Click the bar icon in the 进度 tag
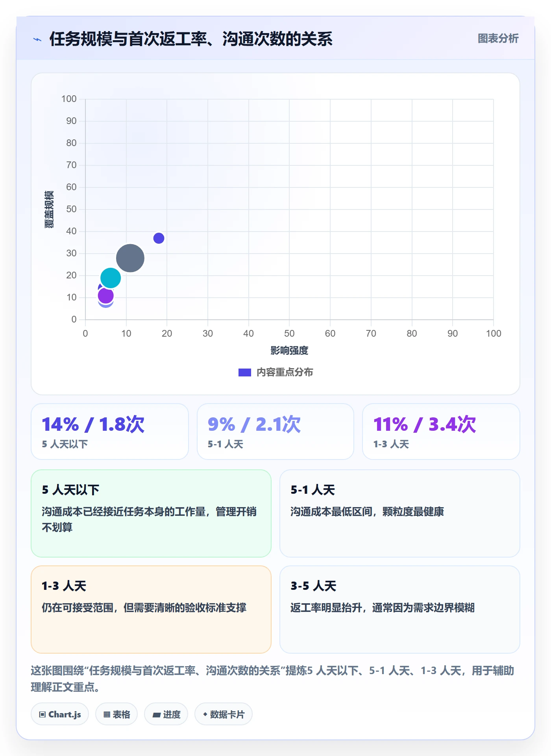 (156, 715)
